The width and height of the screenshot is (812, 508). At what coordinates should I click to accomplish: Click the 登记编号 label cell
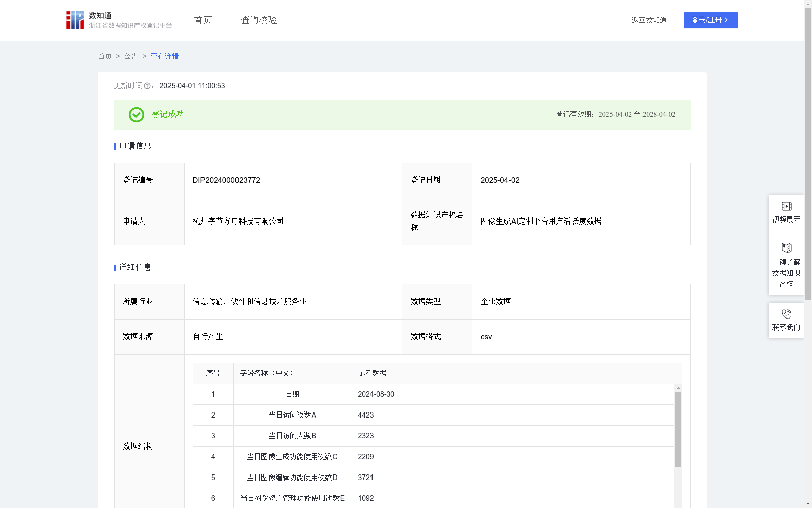[149, 180]
